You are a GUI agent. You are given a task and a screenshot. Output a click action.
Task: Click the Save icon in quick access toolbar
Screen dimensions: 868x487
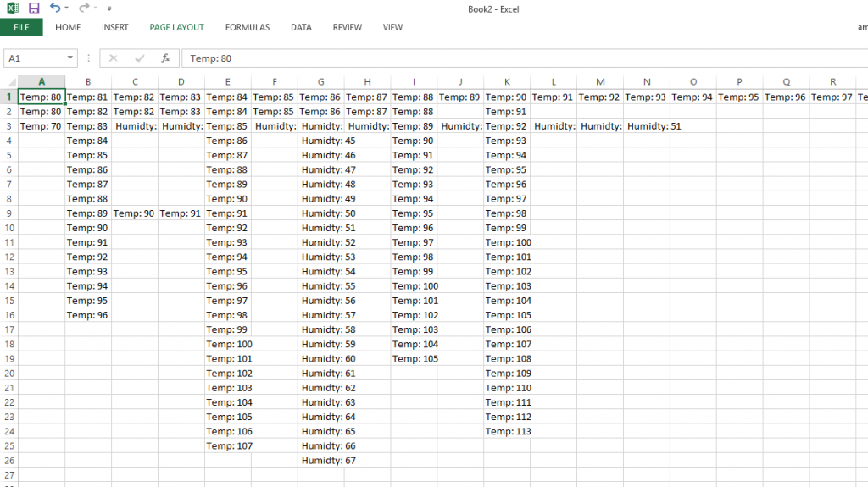[34, 8]
